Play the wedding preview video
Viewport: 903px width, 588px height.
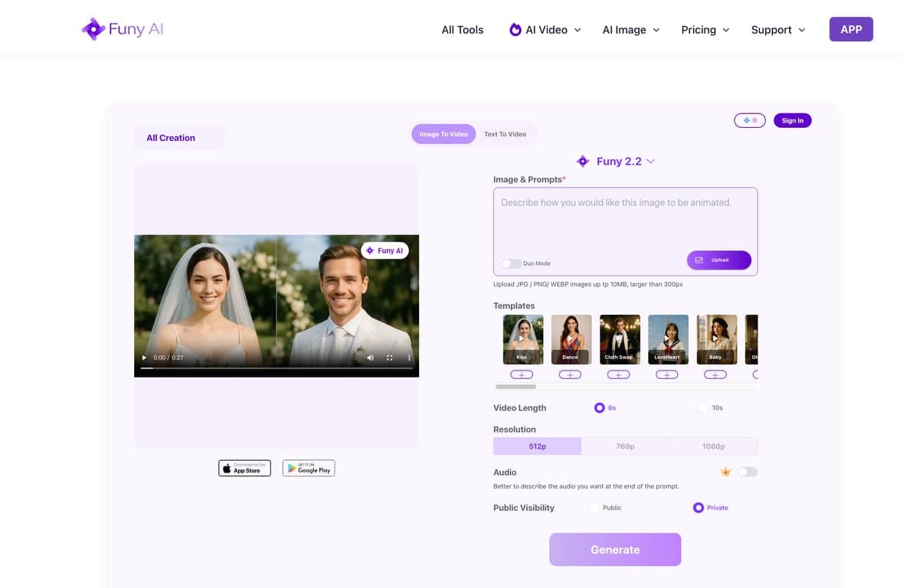tap(143, 358)
